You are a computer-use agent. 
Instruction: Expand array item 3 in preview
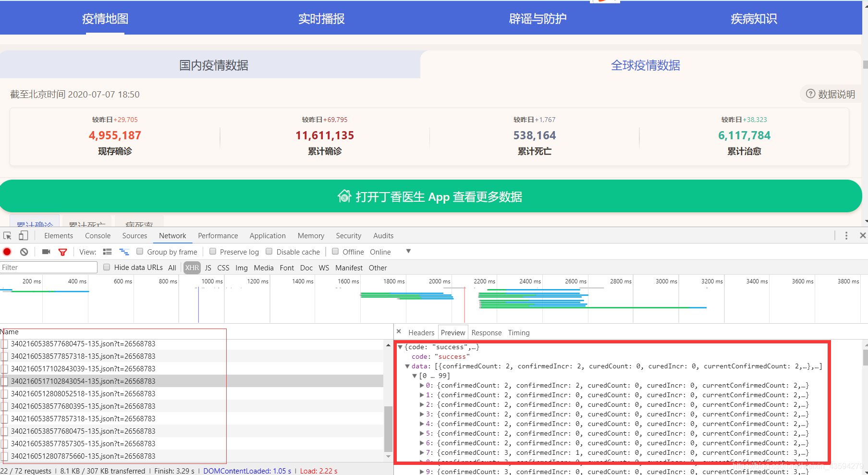click(x=422, y=414)
